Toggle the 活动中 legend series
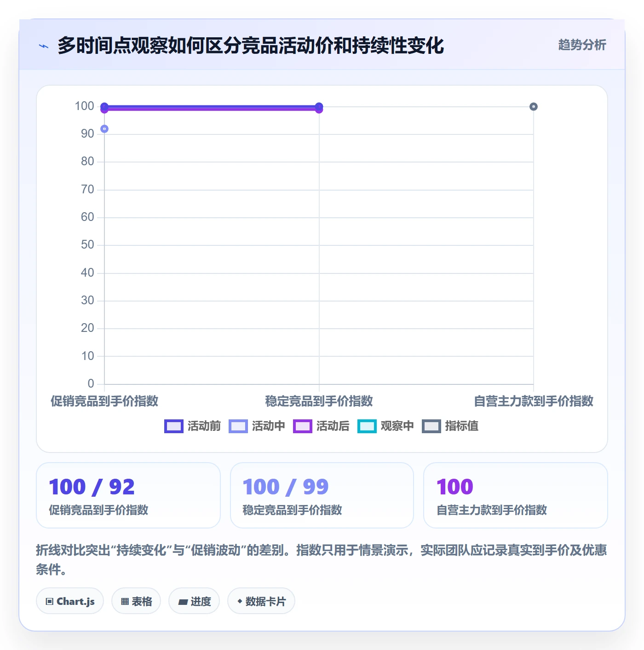This screenshot has width=644, height=650. pyautogui.click(x=257, y=426)
